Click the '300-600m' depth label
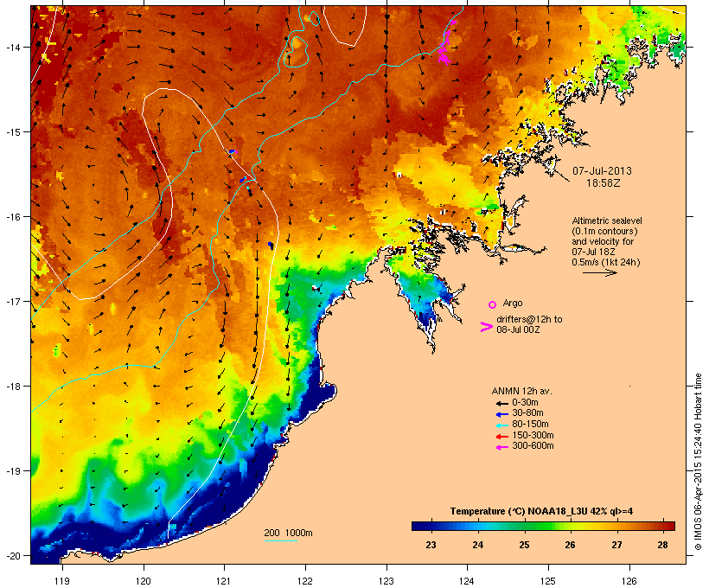The image size is (709, 588). point(533,446)
